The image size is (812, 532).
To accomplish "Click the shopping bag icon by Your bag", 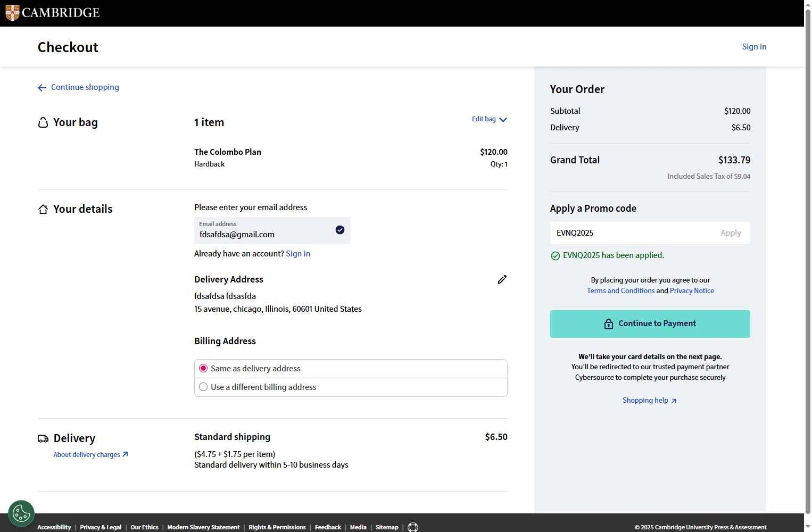I will 43,123.
